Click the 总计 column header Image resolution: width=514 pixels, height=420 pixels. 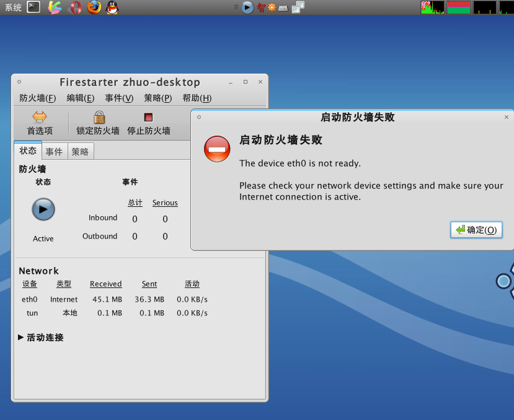[x=135, y=203]
